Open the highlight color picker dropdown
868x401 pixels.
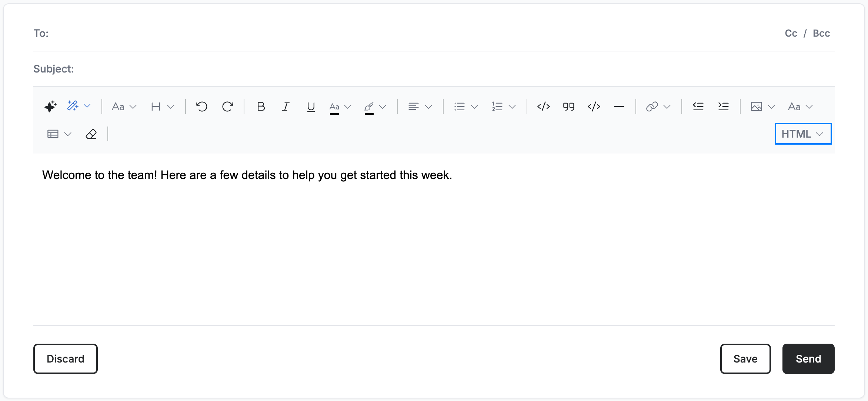tap(375, 107)
